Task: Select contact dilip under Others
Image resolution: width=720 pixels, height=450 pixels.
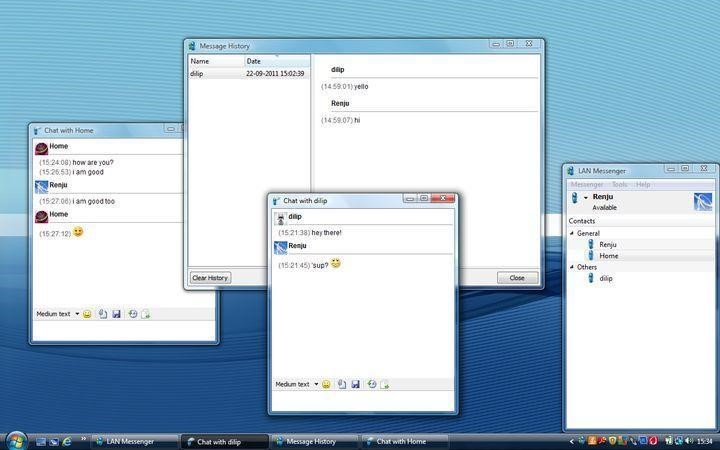Action: click(x=606, y=278)
